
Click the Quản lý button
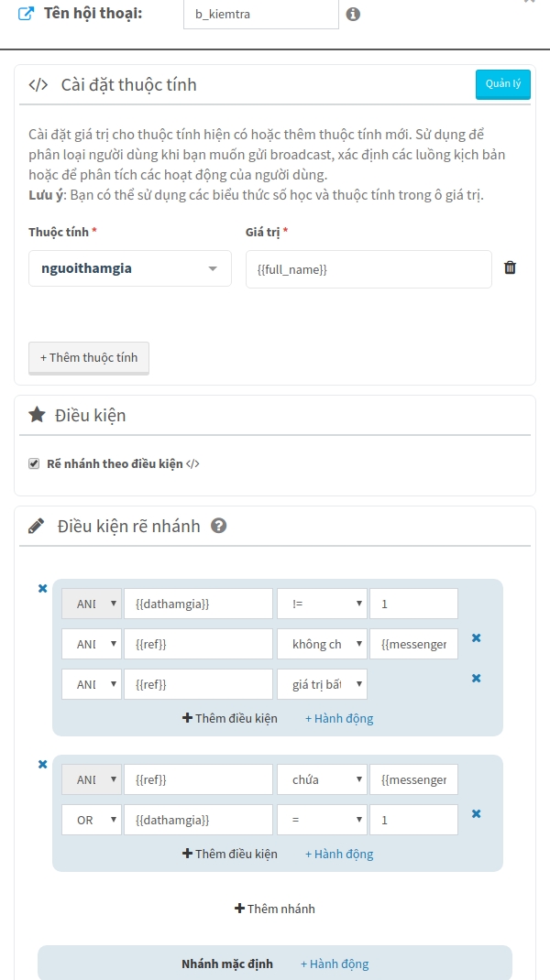click(502, 84)
